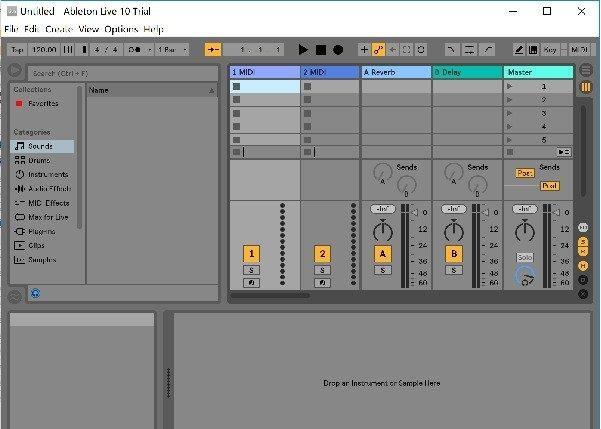Click the tempo nudge buttons

coord(68,50)
